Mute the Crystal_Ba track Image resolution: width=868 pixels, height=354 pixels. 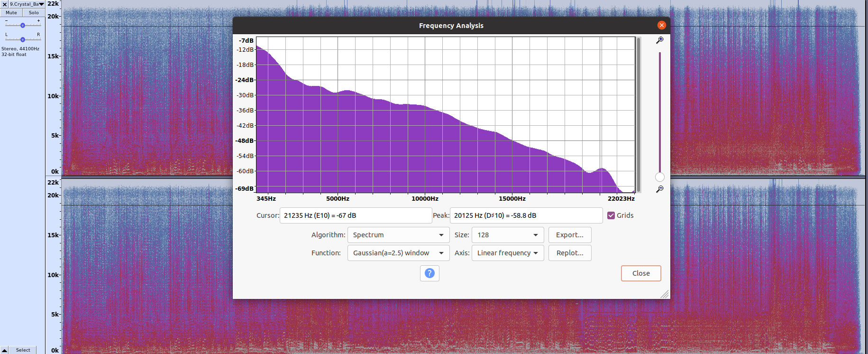11,13
